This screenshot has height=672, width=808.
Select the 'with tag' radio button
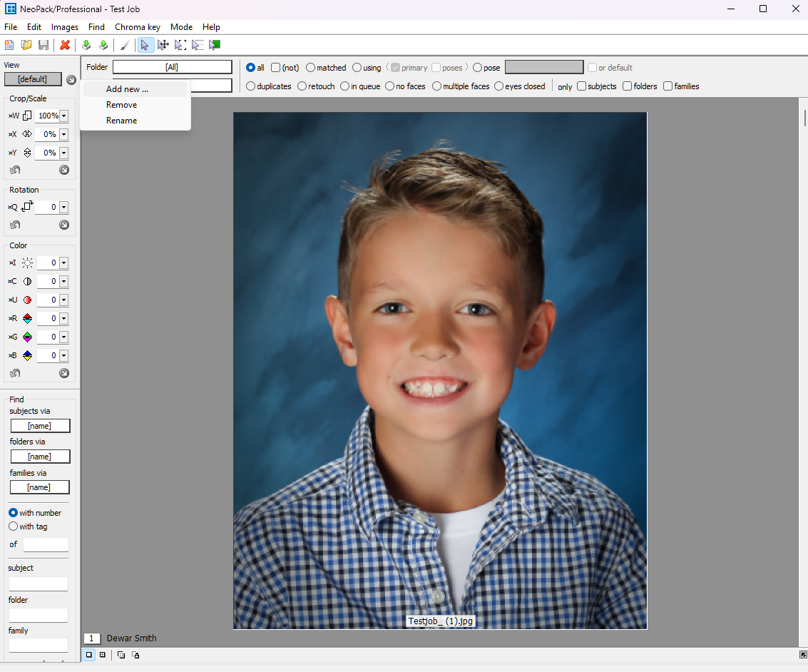(14, 526)
